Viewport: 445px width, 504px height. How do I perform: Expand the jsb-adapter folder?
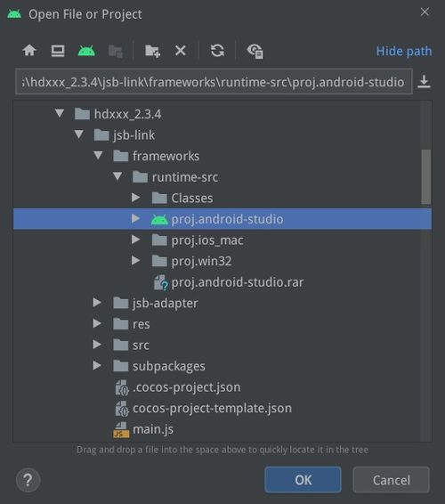97,303
